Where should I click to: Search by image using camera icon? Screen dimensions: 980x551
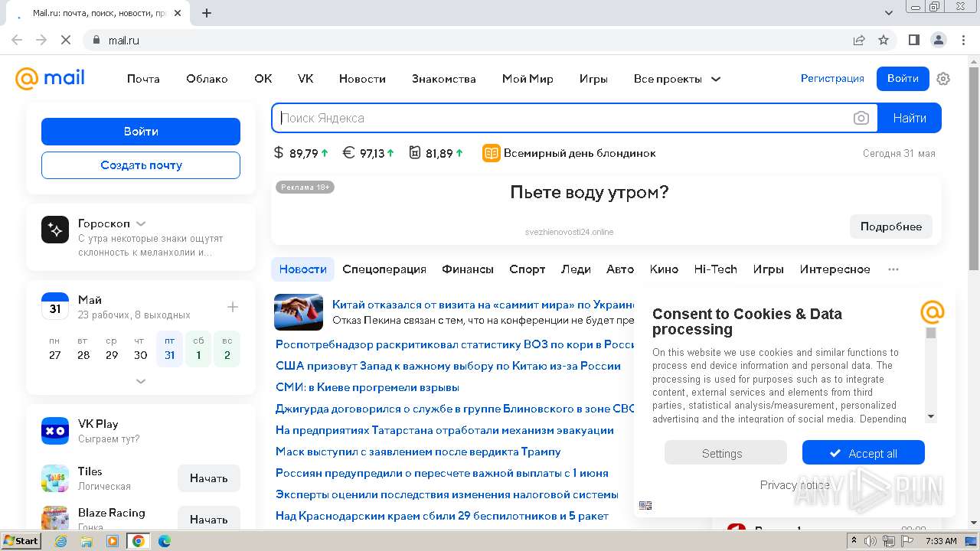click(861, 118)
